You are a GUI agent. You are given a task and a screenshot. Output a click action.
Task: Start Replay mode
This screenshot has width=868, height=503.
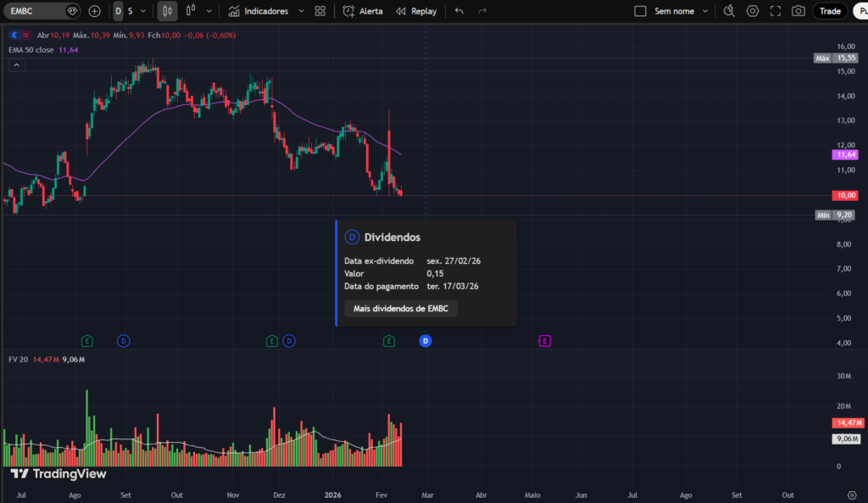[414, 11]
